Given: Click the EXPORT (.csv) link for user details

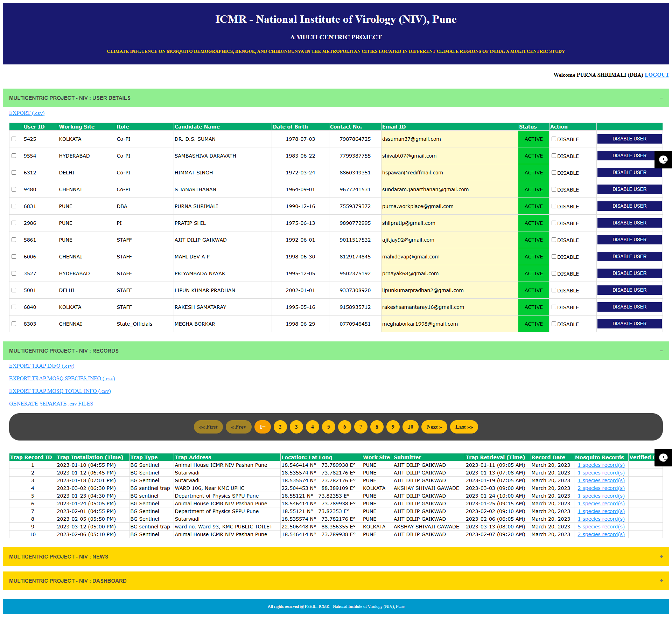Looking at the screenshot, I should pyautogui.click(x=27, y=113).
